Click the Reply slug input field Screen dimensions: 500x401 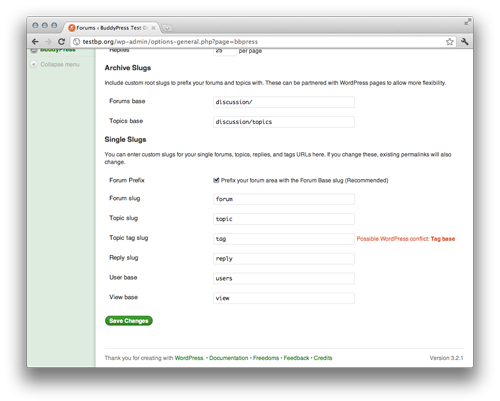[x=284, y=259]
